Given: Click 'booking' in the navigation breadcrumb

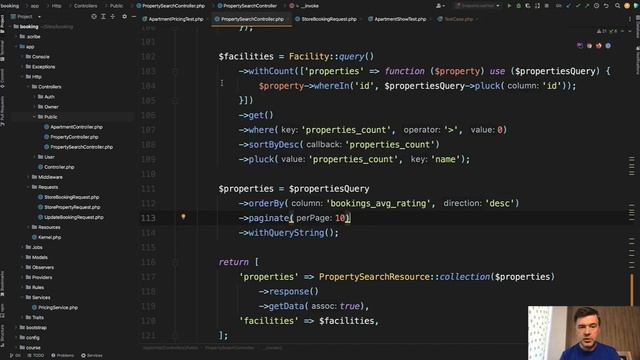Looking at the screenshot, I should pyautogui.click(x=10, y=6).
